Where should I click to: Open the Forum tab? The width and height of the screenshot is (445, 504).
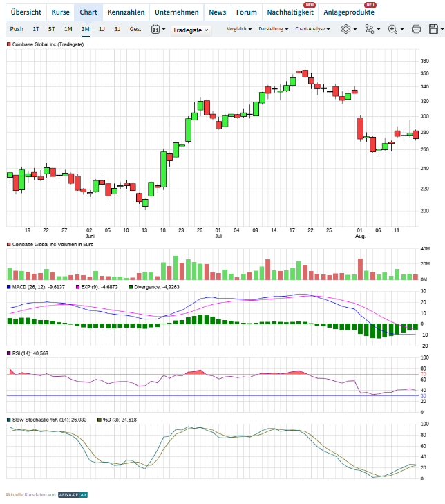[247, 12]
